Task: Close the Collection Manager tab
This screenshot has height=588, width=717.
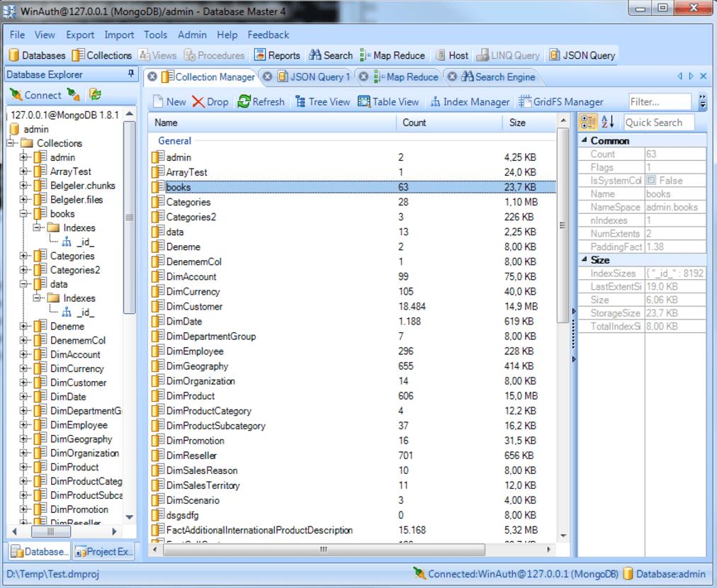Action: point(152,77)
